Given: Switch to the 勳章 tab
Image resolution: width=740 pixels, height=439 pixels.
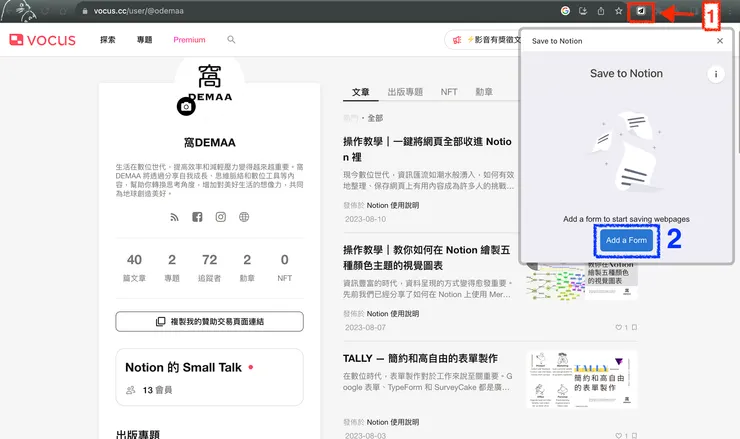Looking at the screenshot, I should click(x=484, y=92).
